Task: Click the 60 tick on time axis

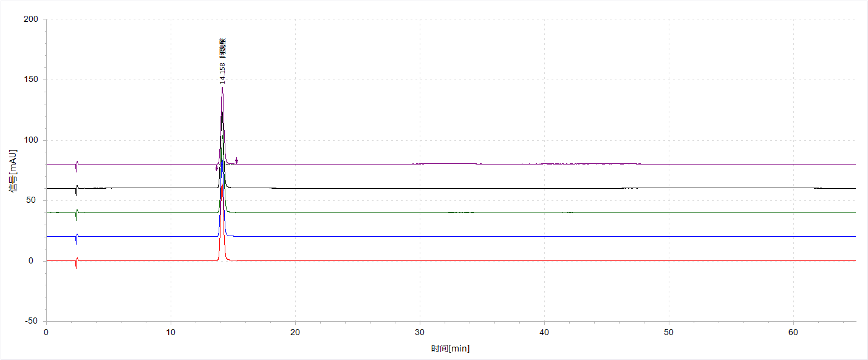Action: (x=793, y=333)
